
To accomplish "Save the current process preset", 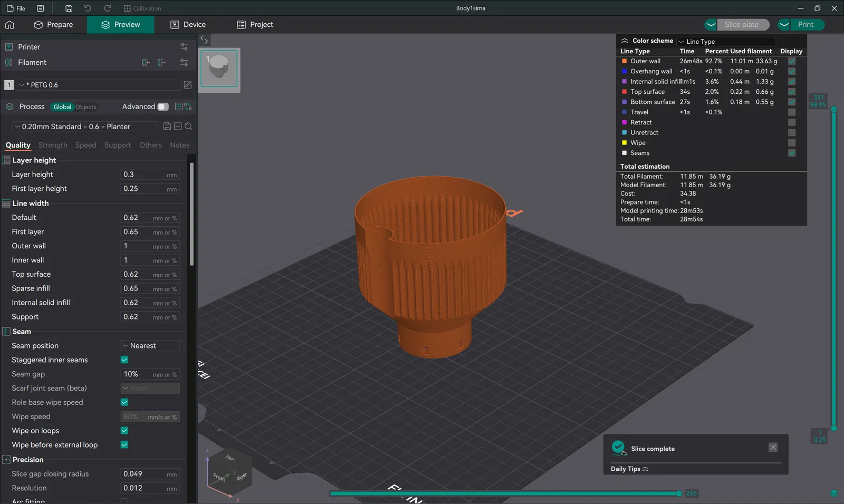I will 167,127.
